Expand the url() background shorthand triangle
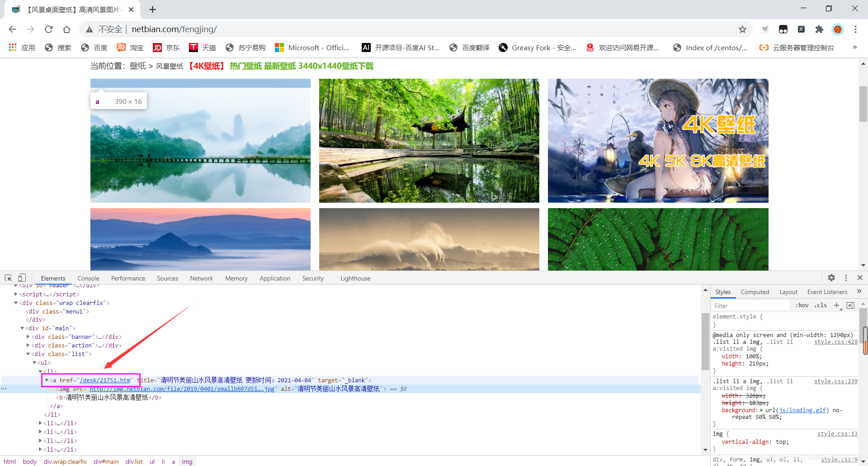The height and width of the screenshot is (466, 868). pyautogui.click(x=762, y=410)
